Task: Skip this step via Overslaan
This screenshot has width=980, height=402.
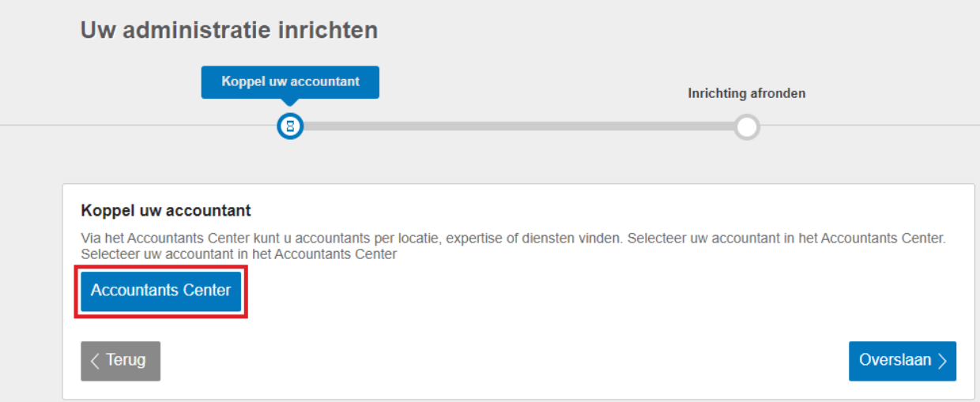Action: coord(902,361)
